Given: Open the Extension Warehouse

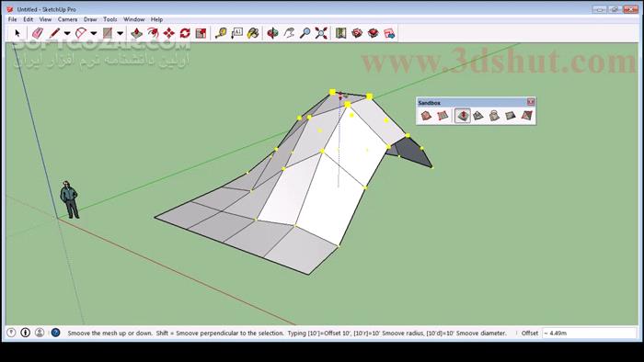Looking at the screenshot, I should click(373, 33).
